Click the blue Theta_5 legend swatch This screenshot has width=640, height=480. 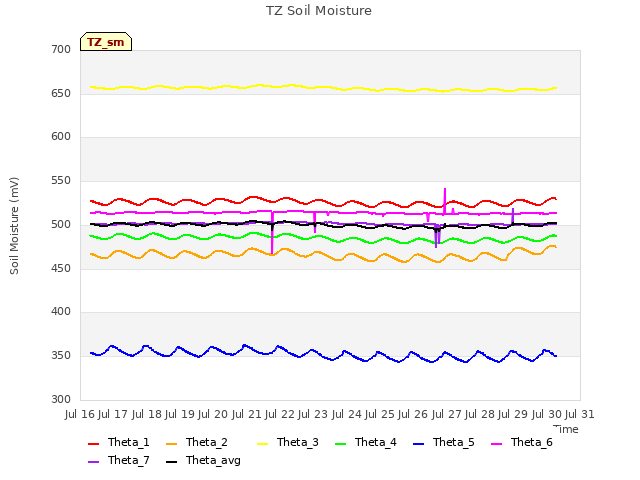click(x=418, y=444)
